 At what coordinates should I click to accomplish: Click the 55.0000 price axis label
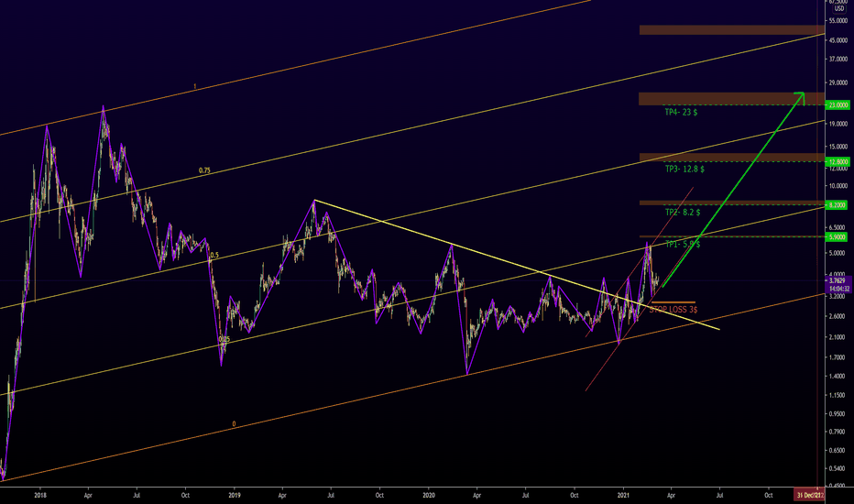tap(838, 21)
